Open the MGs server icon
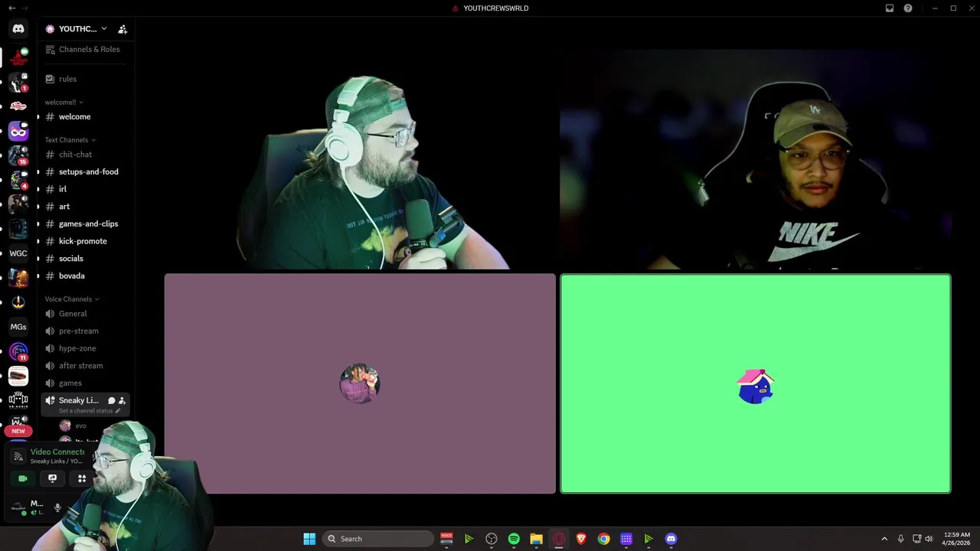Image resolution: width=980 pixels, height=551 pixels. pyautogui.click(x=18, y=327)
